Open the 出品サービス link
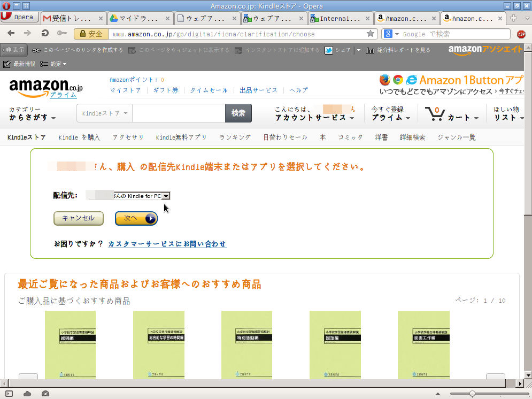Image resolution: width=532 pixels, height=399 pixels. (x=258, y=90)
